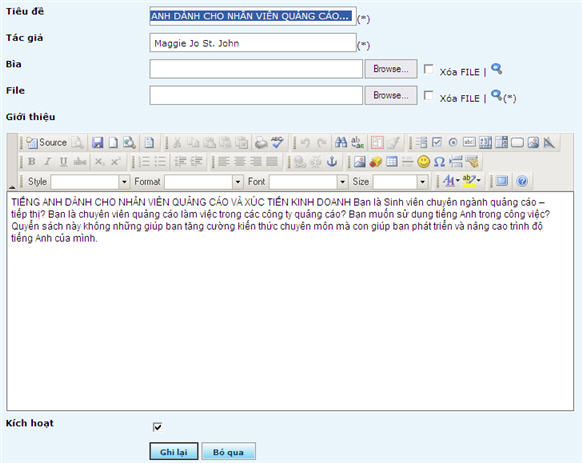
Task: Click into the Tác giả input field
Action: point(253,43)
